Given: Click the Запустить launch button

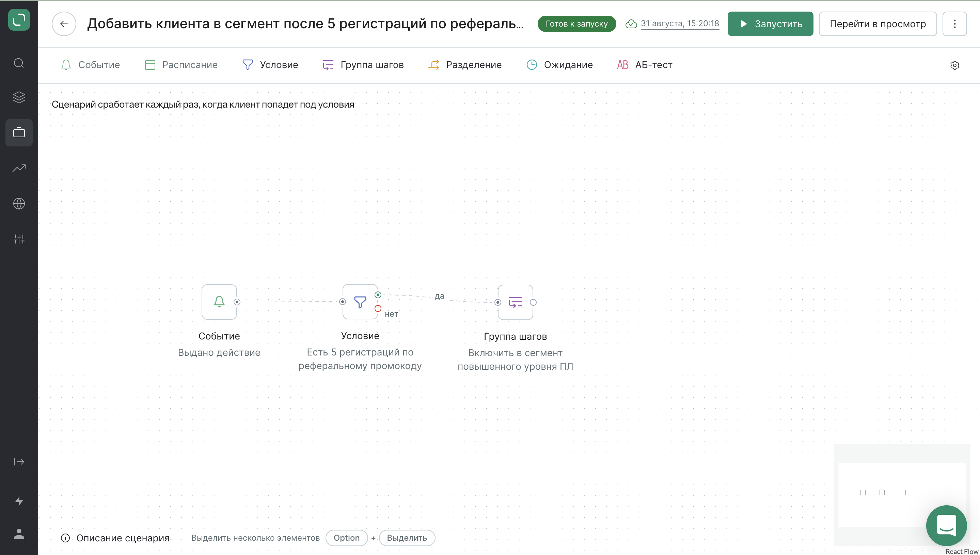Looking at the screenshot, I should point(770,23).
